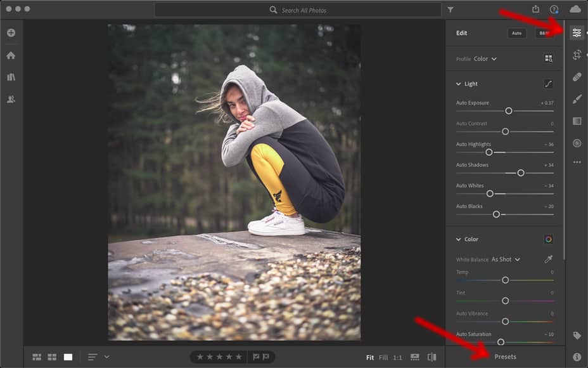Switch to 1:1 zoom view
This screenshot has width=588, height=368.
[397, 358]
